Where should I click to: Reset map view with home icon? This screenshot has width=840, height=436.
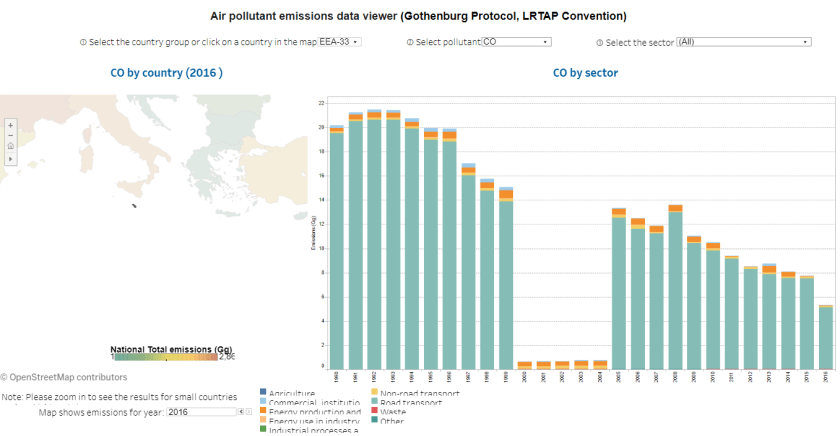[10, 147]
